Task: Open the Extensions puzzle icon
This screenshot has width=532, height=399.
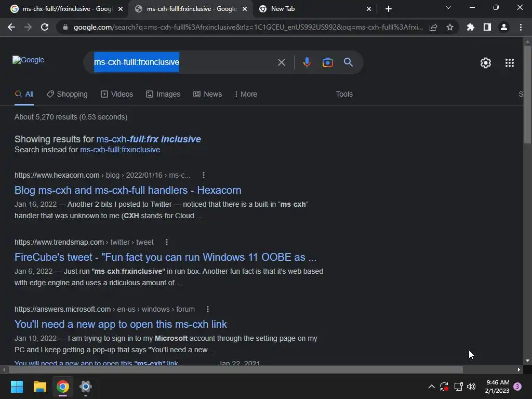Action: [x=470, y=27]
